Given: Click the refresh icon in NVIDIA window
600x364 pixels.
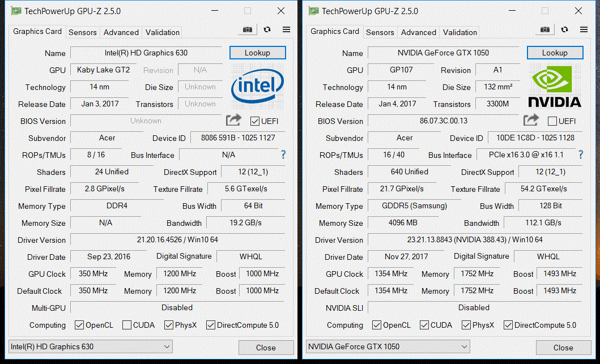Looking at the screenshot, I should 564,29.
